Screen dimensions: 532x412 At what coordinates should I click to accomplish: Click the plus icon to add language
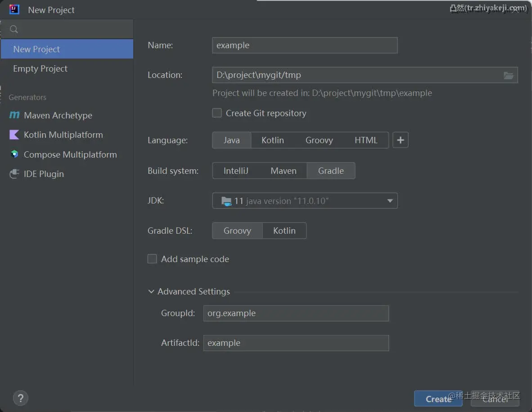coord(400,140)
